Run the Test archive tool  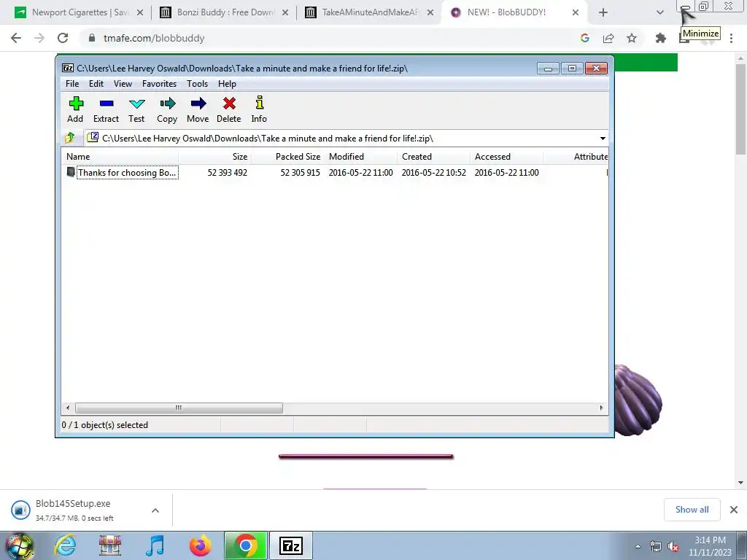[x=136, y=109]
